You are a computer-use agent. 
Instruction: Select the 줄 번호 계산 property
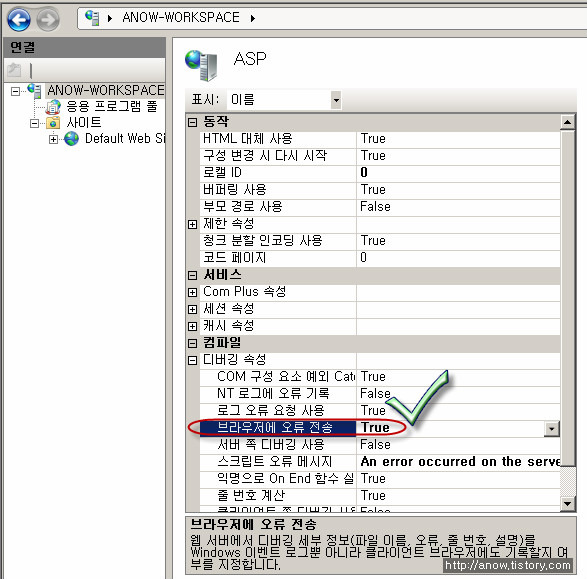[278, 496]
